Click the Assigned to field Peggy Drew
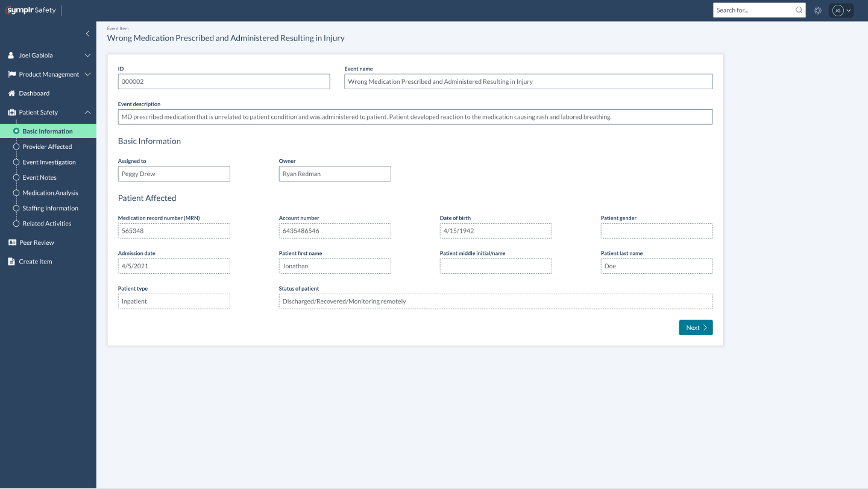Screen dimensions: 868x489 pyautogui.click(x=174, y=174)
